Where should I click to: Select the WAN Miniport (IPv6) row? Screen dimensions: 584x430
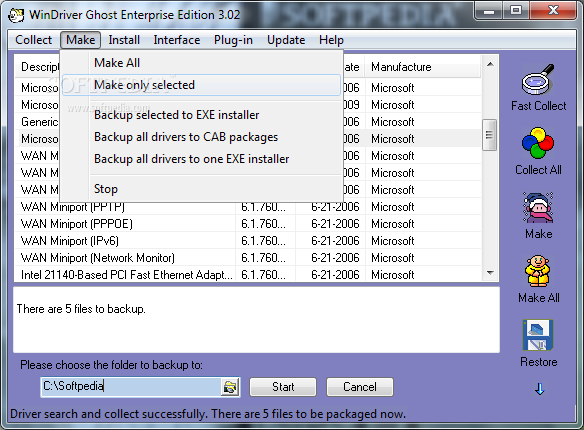[x=248, y=241]
